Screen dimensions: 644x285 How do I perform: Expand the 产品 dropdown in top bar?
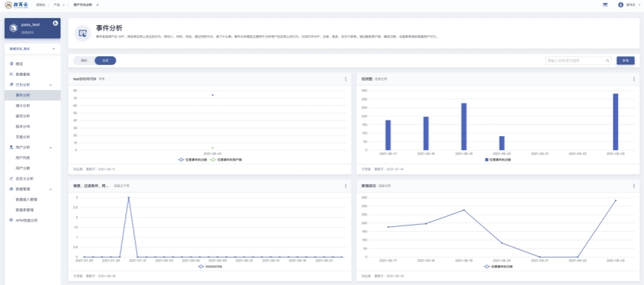pos(59,5)
